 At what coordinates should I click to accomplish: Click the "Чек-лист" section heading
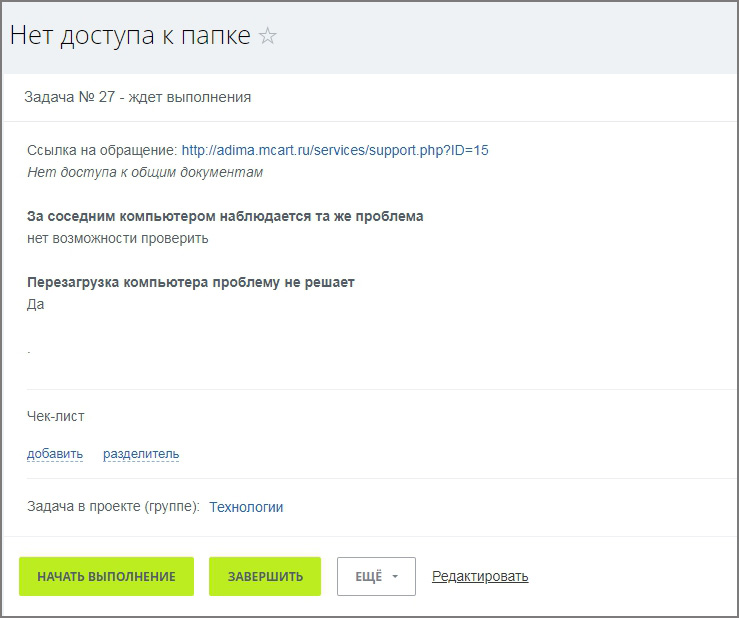click(x=56, y=416)
